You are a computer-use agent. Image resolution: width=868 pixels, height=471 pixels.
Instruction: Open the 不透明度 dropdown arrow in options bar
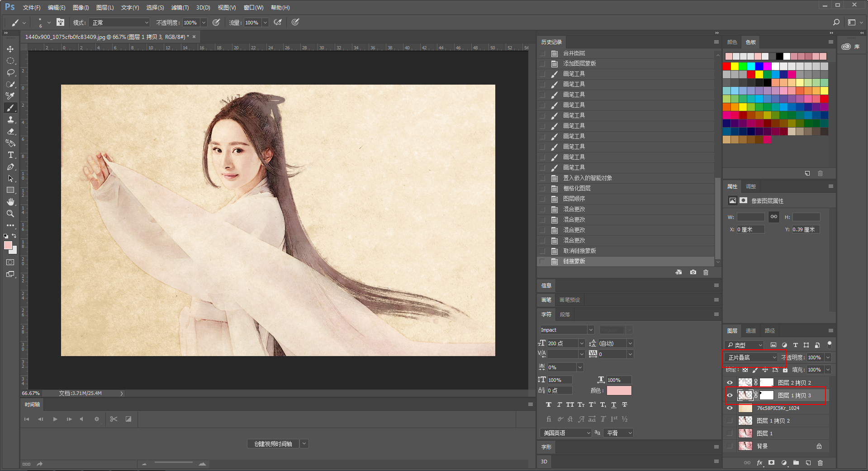point(204,23)
